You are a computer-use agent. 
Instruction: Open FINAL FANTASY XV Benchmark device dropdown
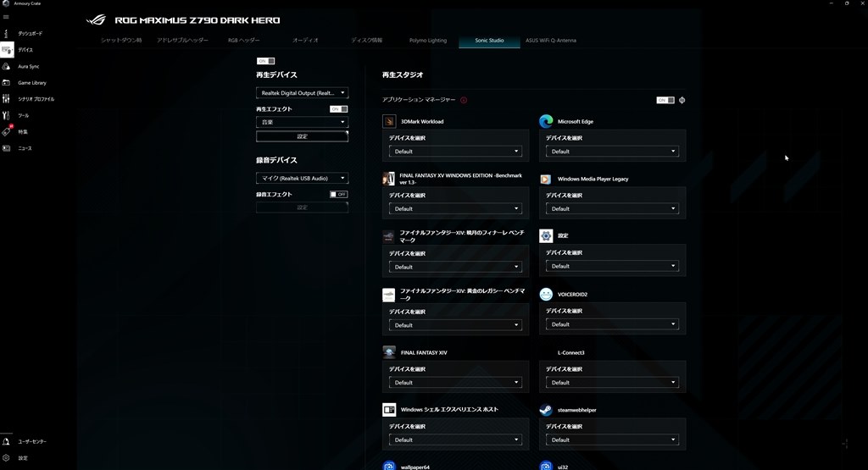click(x=455, y=208)
